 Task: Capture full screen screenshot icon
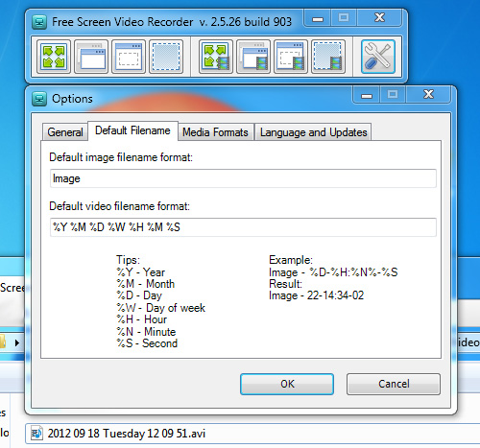[x=54, y=57]
